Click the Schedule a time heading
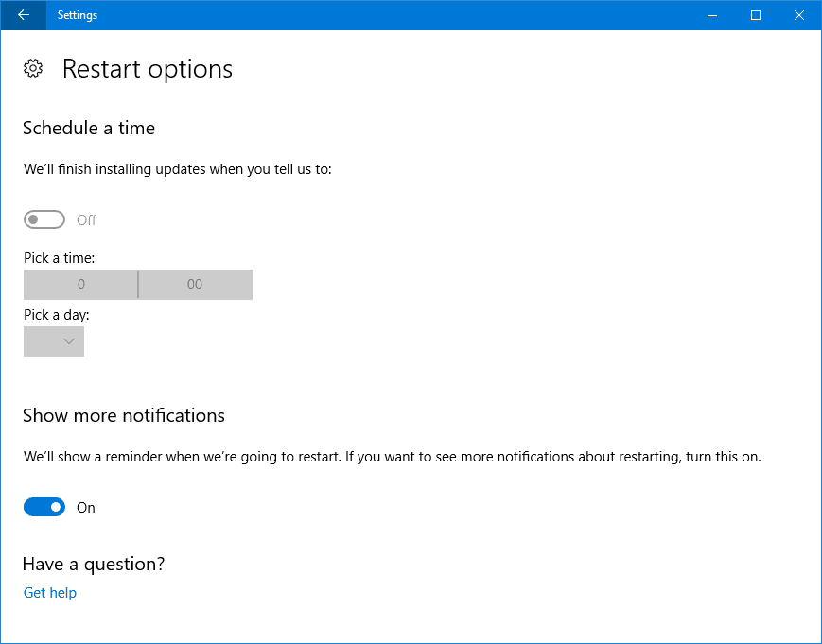The image size is (822, 644). (x=88, y=128)
